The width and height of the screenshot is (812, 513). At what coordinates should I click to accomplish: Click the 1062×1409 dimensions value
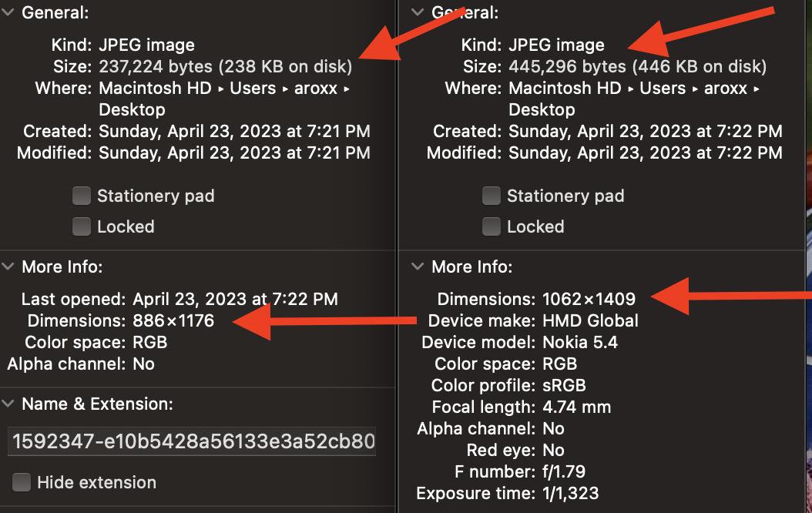tap(589, 299)
